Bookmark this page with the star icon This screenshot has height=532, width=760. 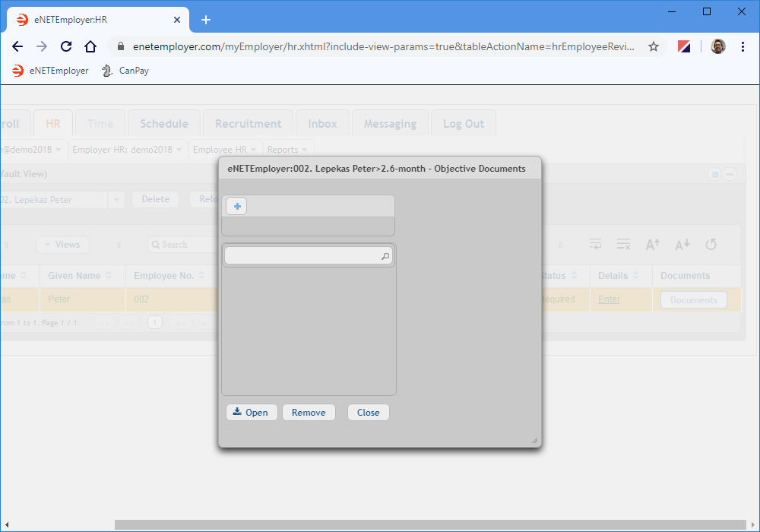point(654,46)
